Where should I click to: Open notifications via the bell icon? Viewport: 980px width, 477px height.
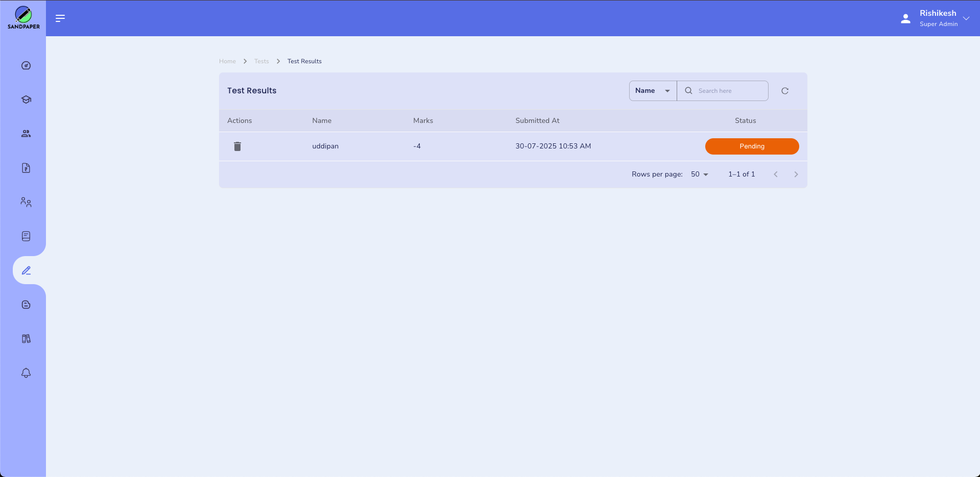25,373
